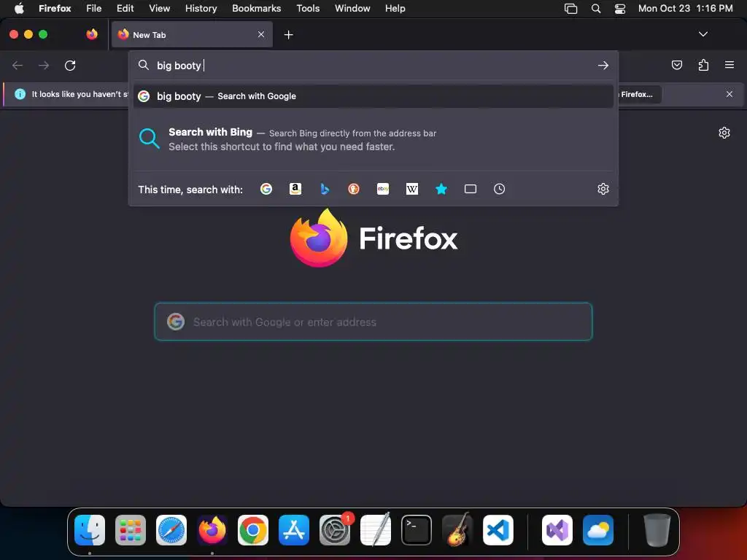Open the Firefox application menu in menu bar
The image size is (747, 560).
click(55, 8)
